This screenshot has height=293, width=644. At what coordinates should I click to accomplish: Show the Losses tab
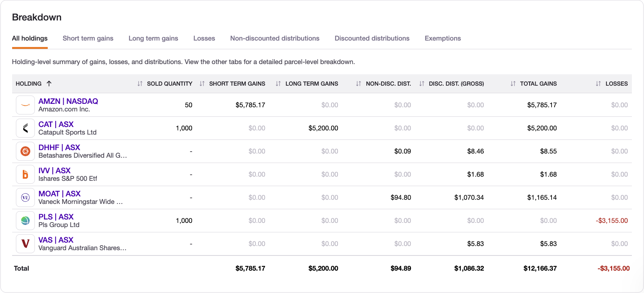tap(204, 38)
